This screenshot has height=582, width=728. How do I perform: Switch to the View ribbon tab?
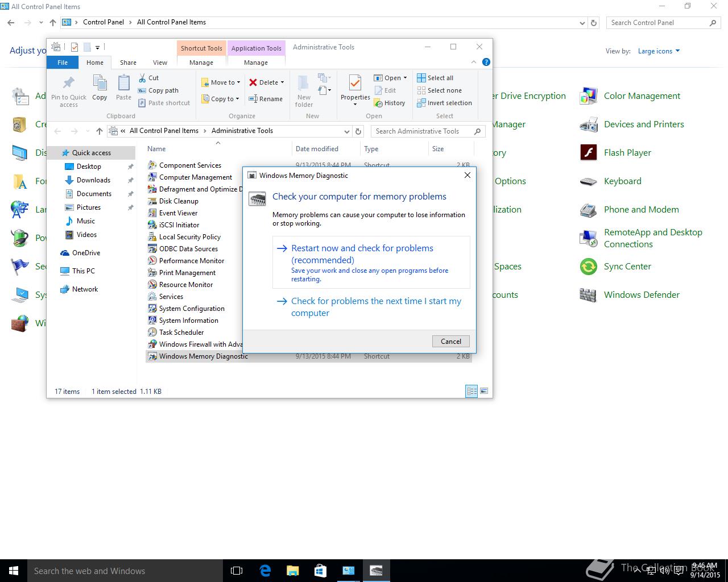click(160, 63)
